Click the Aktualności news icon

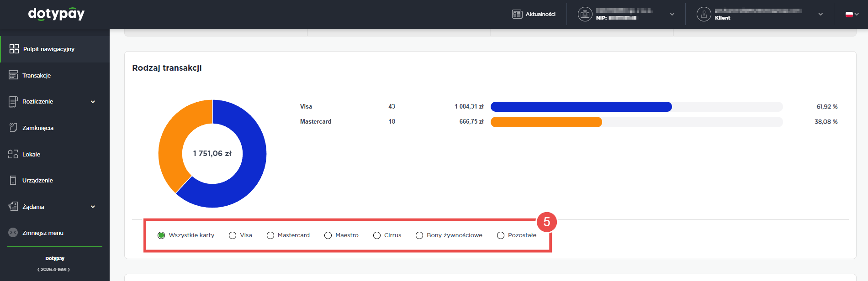(x=517, y=14)
